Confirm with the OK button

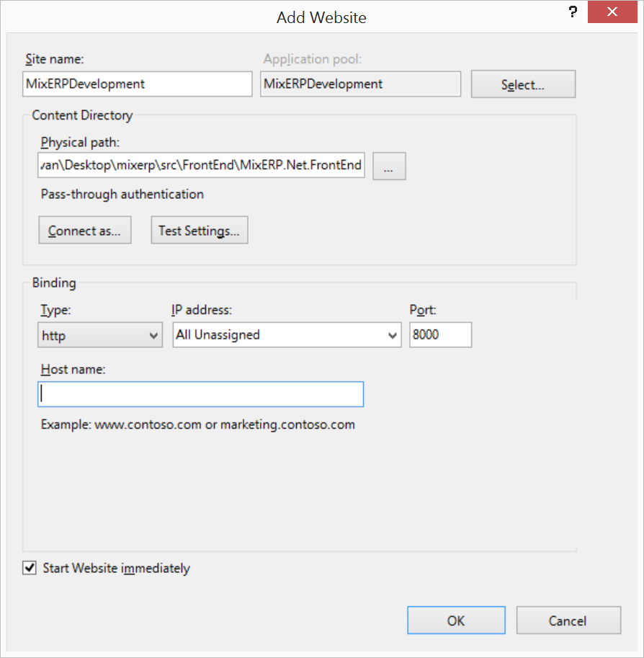pos(456,621)
